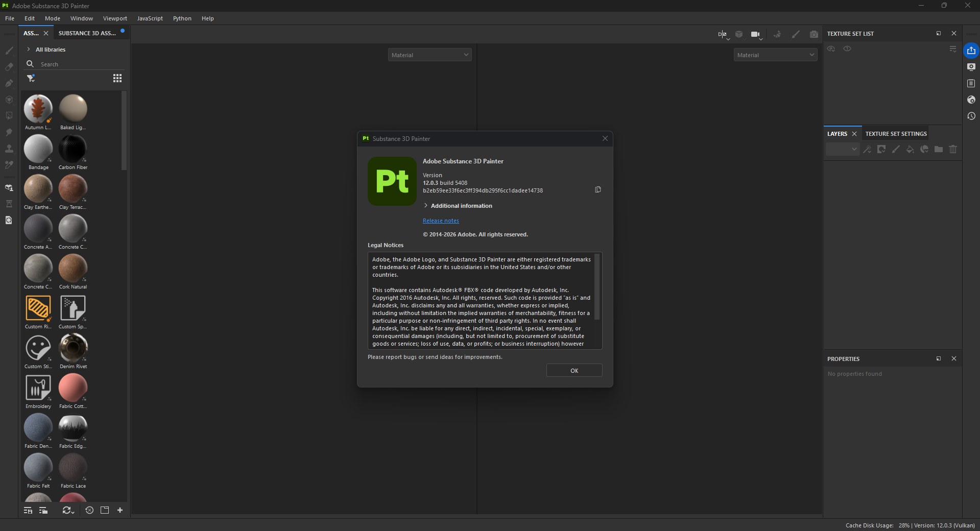This screenshot has height=531, width=980.
Task: Open the right viewport Material dropdown
Action: pos(775,55)
